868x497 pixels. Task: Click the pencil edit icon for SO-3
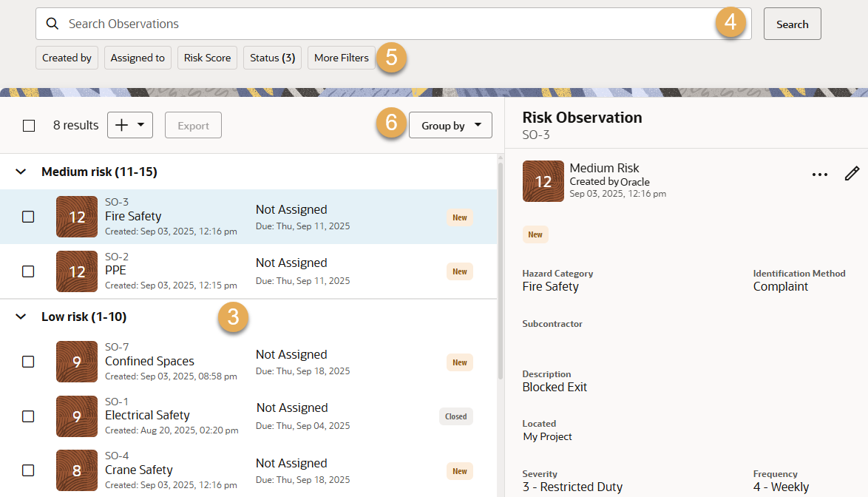point(852,174)
